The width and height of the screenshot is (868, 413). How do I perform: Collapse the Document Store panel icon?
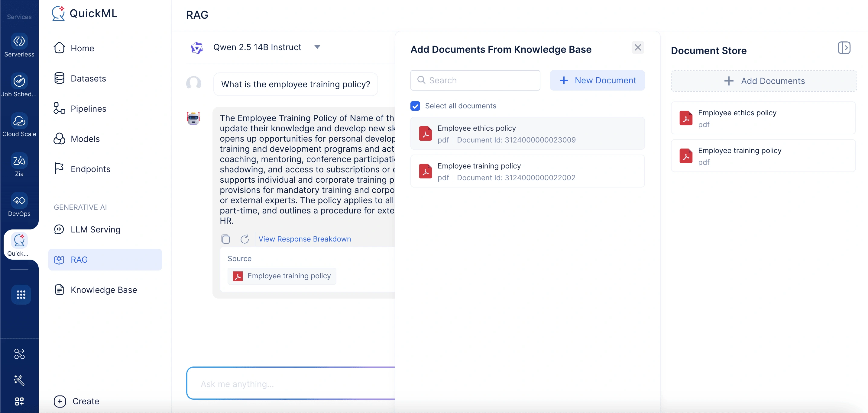844,48
